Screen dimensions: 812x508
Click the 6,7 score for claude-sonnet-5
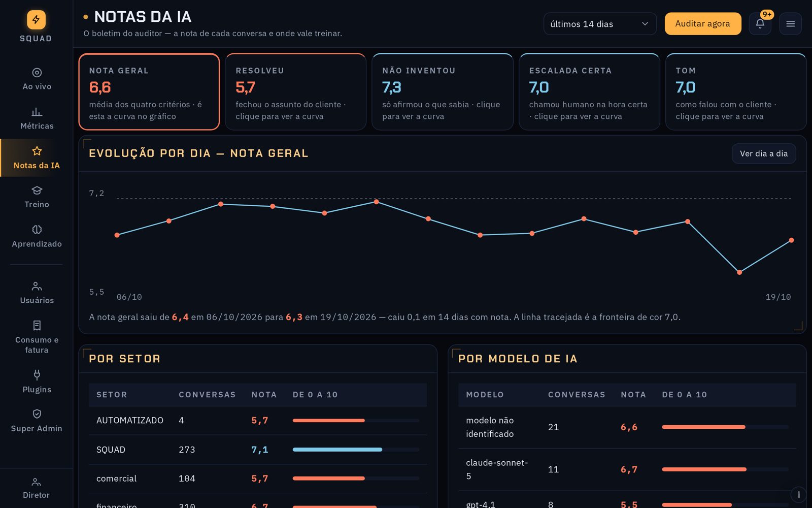click(629, 469)
